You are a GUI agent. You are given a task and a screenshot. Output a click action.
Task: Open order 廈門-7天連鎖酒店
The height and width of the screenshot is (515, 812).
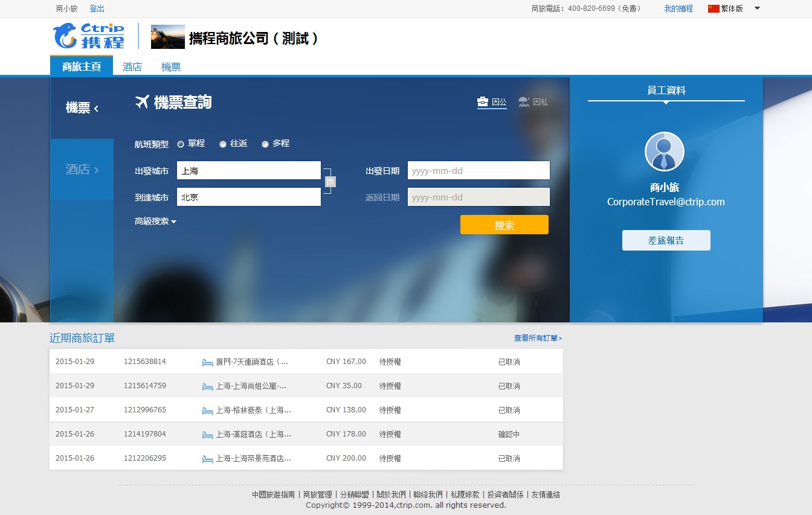(253, 362)
